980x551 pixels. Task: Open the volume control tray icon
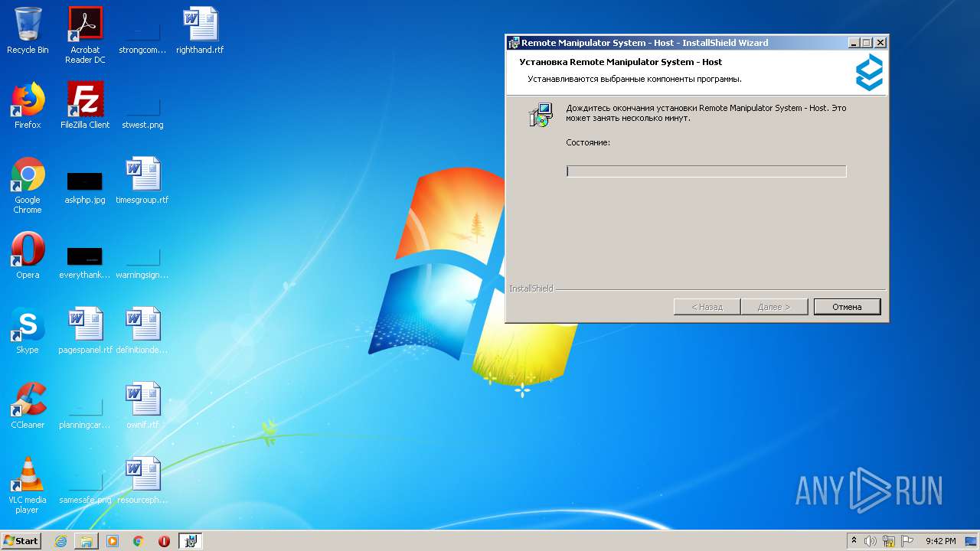[871, 541]
